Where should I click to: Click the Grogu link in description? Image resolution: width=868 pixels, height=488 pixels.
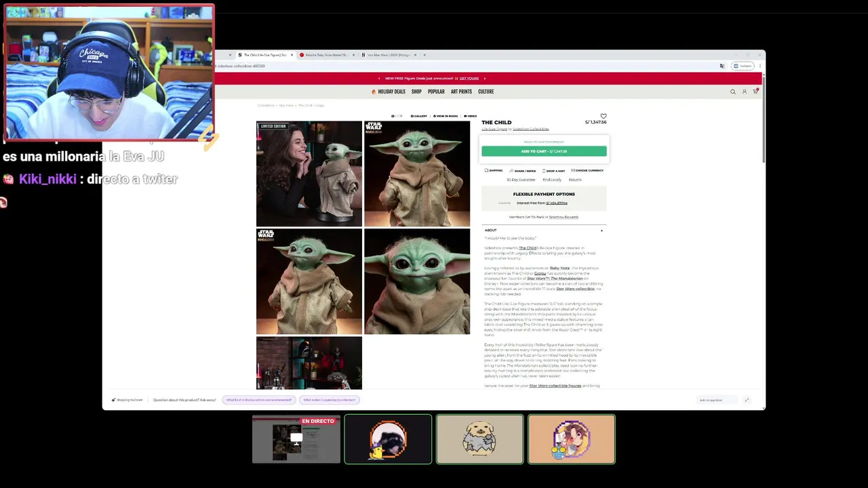point(540,273)
